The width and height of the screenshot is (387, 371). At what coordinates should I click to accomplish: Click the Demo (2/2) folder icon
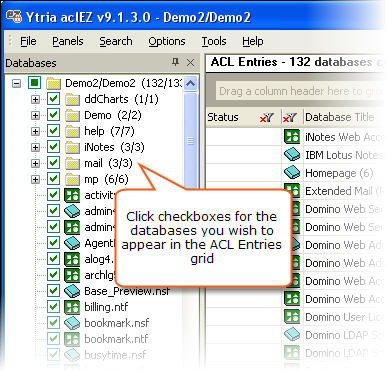pyautogui.click(x=72, y=115)
